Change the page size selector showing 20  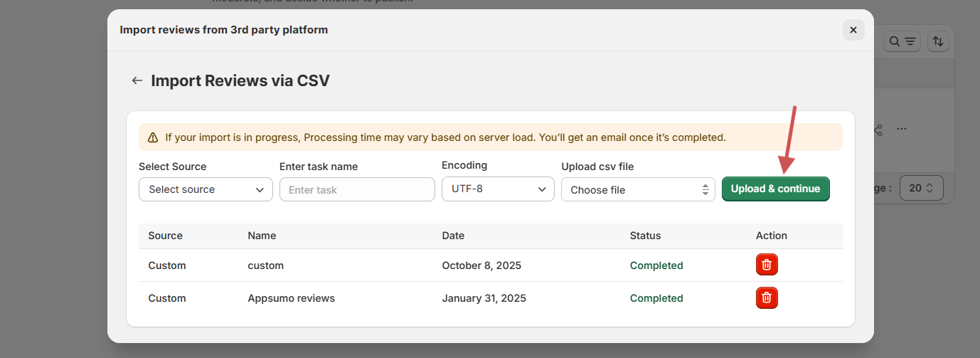coord(921,188)
